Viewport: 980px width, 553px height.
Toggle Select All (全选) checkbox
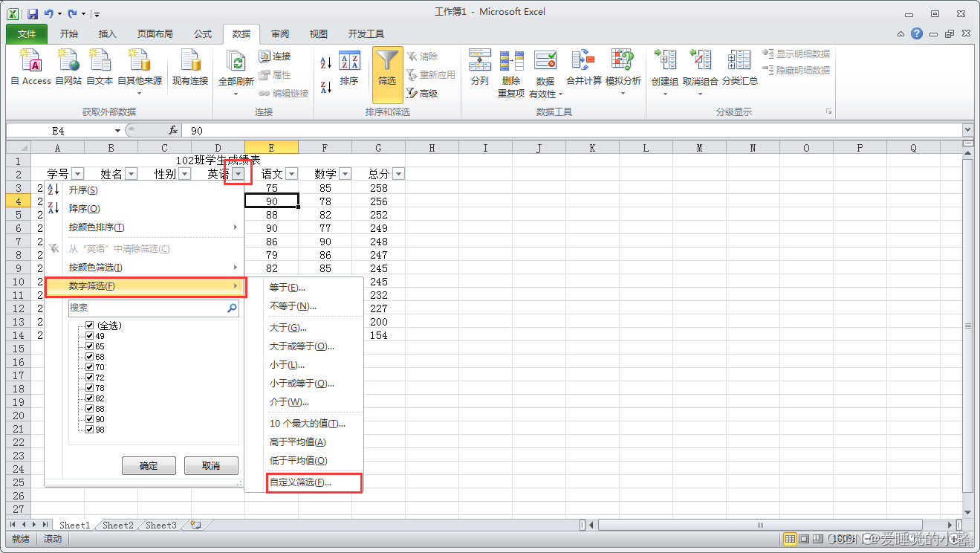point(90,326)
